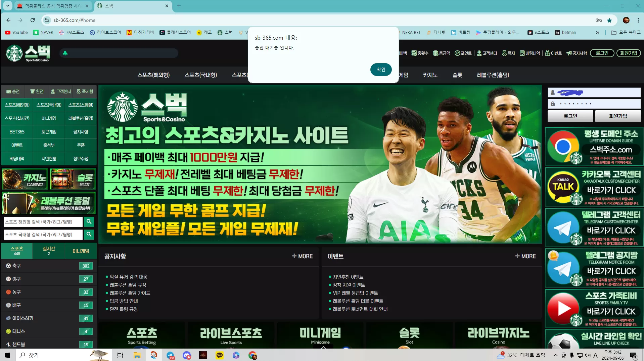This screenshot has height=361, width=644.
Task: Expand 이벤트 with the MORE link
Action: [x=525, y=256]
